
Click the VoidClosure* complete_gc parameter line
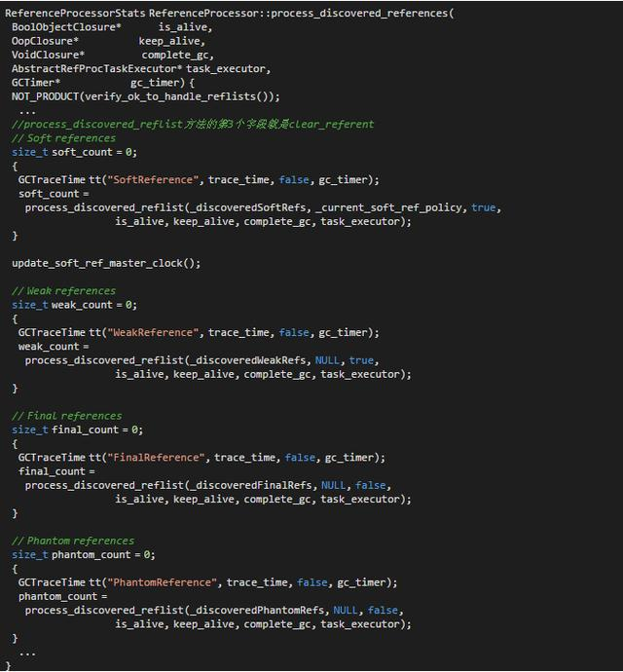coord(113,55)
